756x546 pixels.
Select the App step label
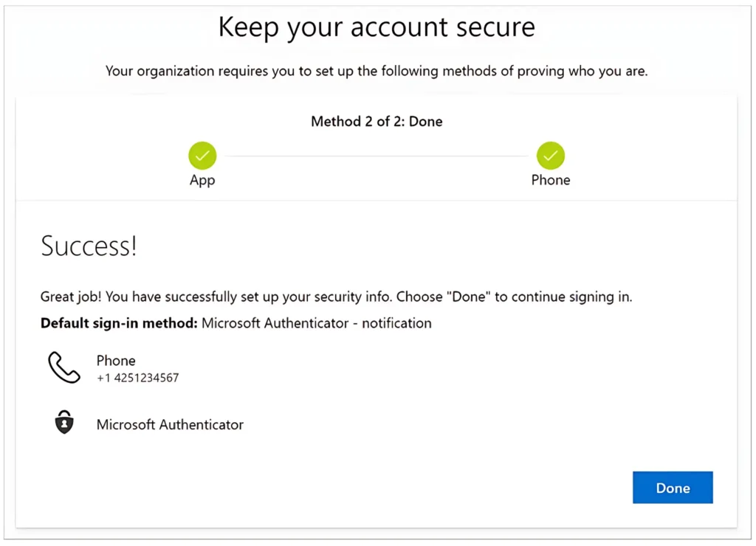coord(202,179)
